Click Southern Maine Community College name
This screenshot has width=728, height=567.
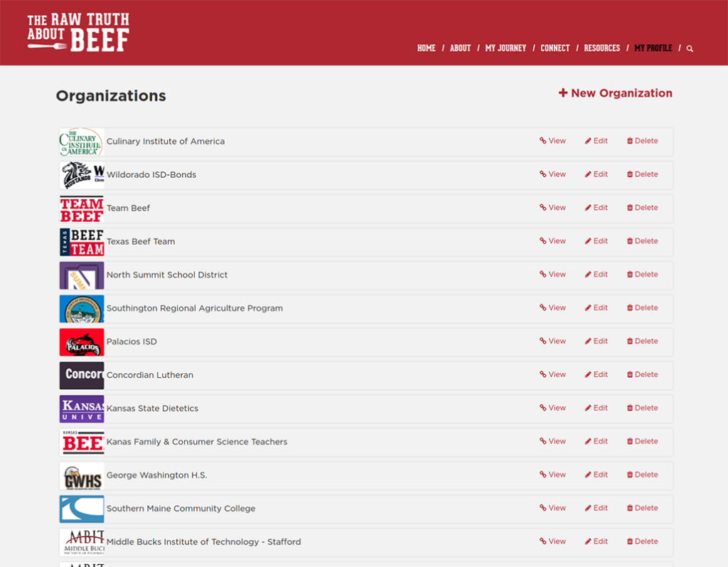click(x=181, y=509)
